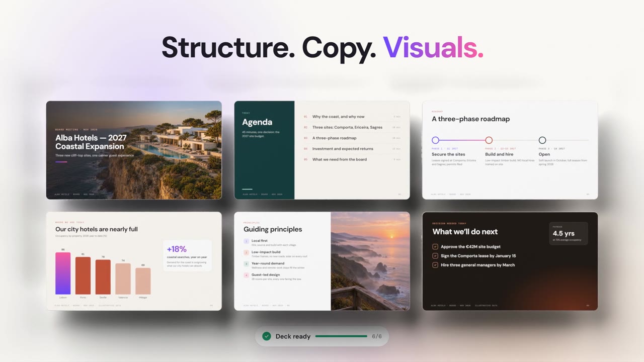The image size is (644, 362).
Task: Click the 4.5 yrs payback card
Action: 569,233
